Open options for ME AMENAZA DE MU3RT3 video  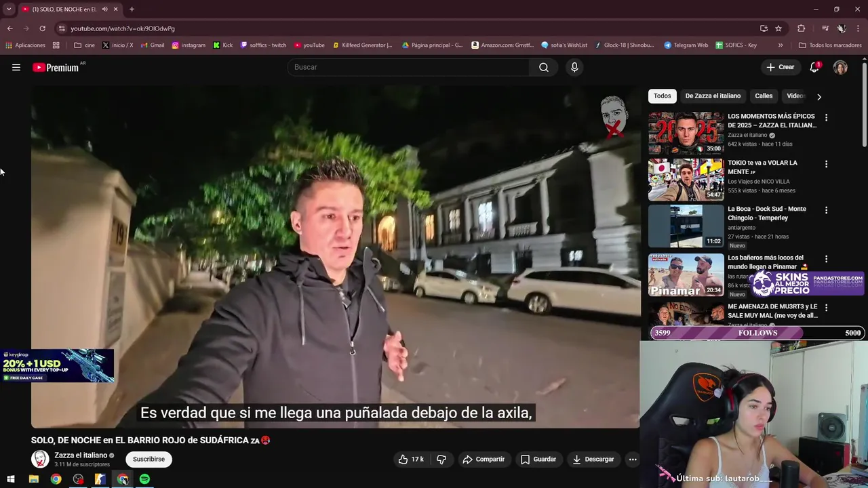coord(826,308)
